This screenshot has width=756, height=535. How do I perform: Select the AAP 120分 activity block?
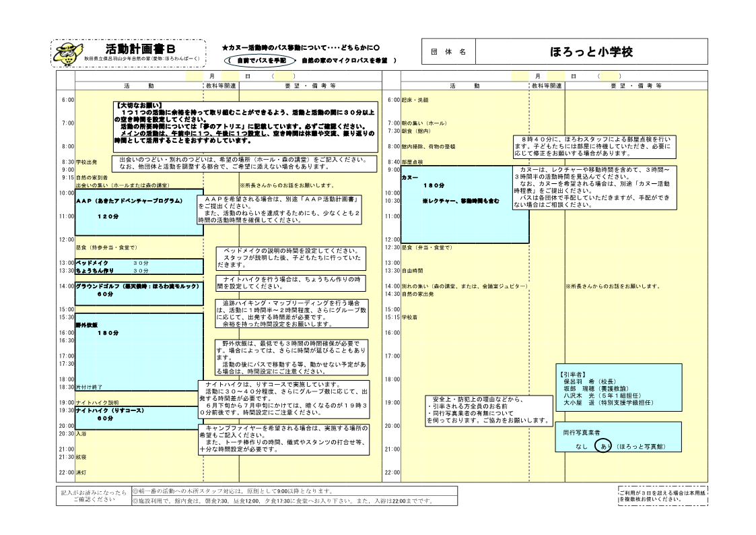tap(139, 212)
